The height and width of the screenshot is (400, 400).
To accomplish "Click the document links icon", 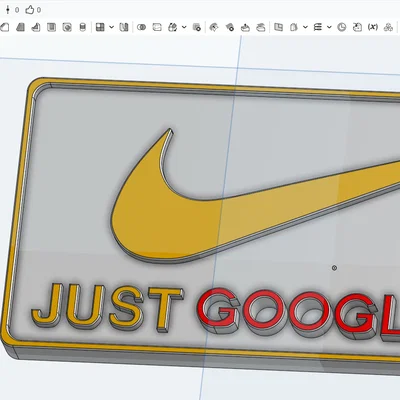I will 8,10.
